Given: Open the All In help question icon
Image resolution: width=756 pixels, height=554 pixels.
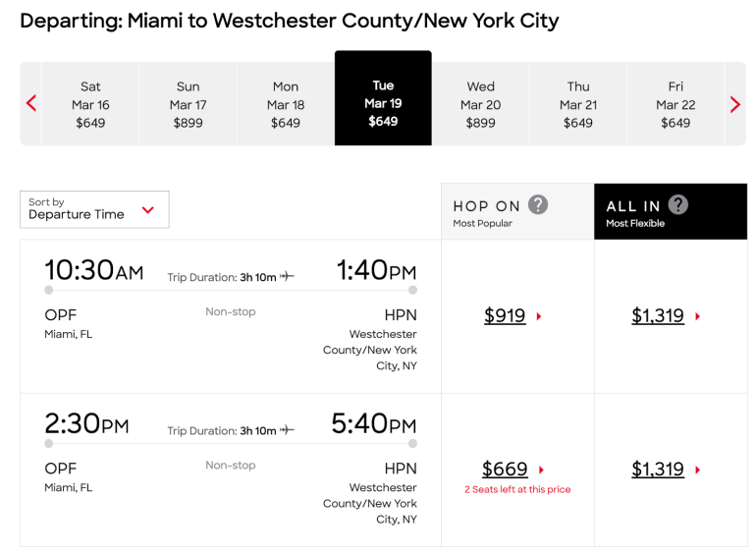Looking at the screenshot, I should (x=678, y=205).
